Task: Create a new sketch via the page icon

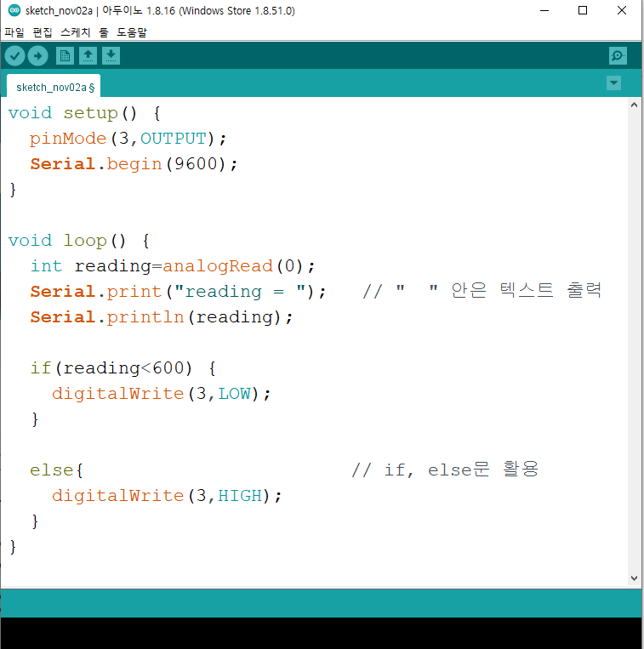Action: (x=65, y=56)
